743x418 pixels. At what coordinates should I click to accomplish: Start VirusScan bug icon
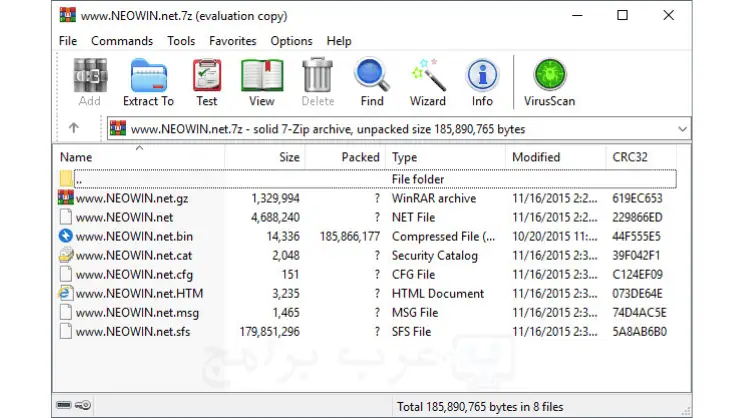(550, 74)
